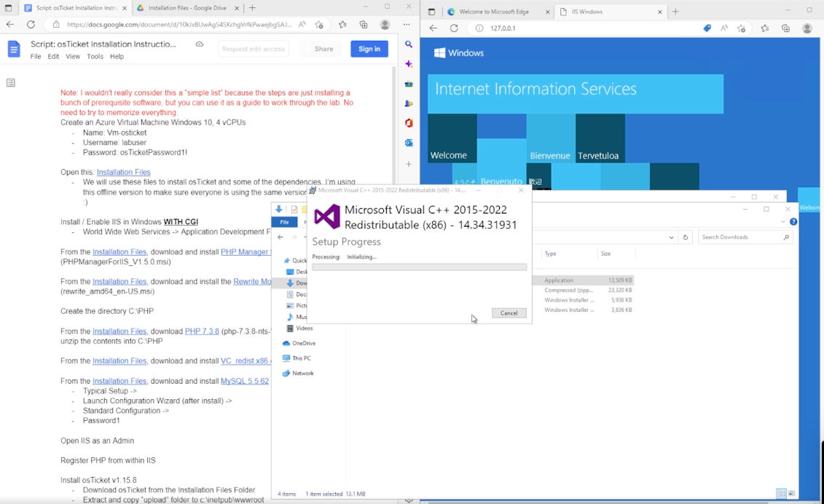Screen dimensions: 824x504
Task: Expand the File Explorer ribbon chevron
Action: point(783,222)
